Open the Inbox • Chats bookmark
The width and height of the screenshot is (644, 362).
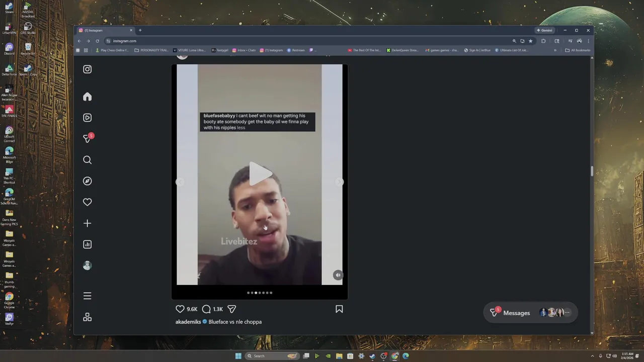[244, 50]
